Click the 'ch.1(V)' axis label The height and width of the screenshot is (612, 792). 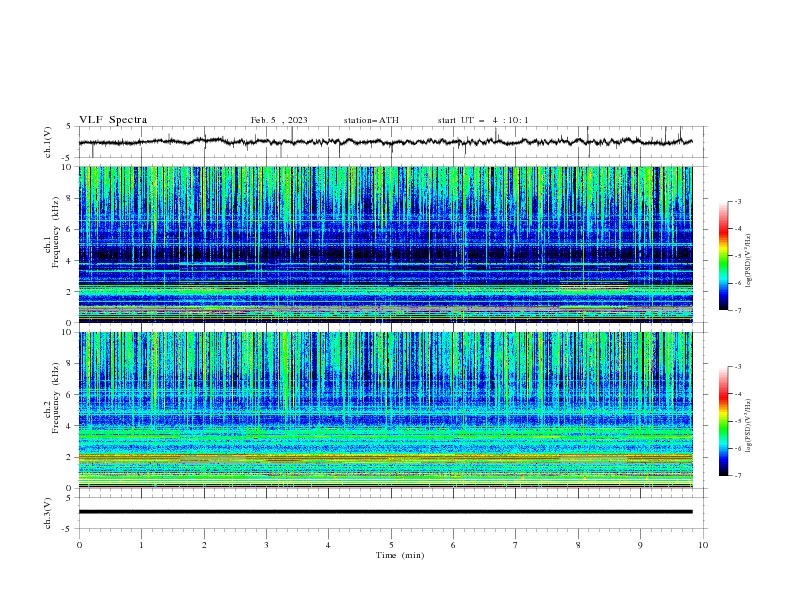pyautogui.click(x=48, y=142)
